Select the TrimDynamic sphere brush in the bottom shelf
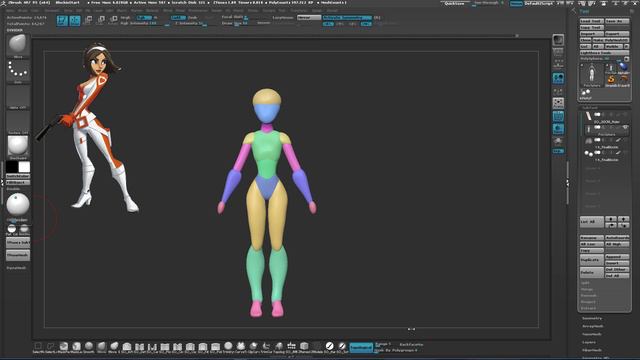640x360 pixels. (228, 347)
